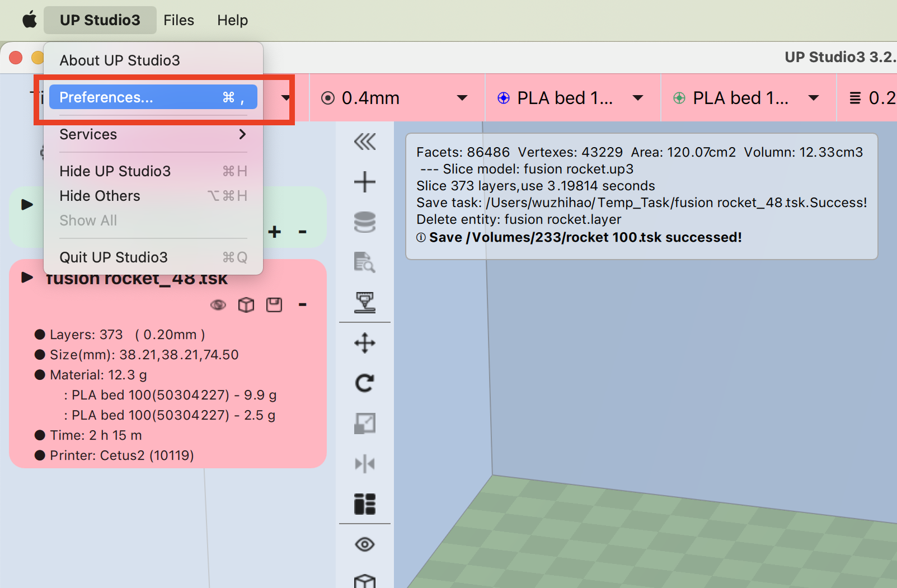The width and height of the screenshot is (897, 588).
Task: Select About UP Studio3
Action: pyautogui.click(x=153, y=60)
